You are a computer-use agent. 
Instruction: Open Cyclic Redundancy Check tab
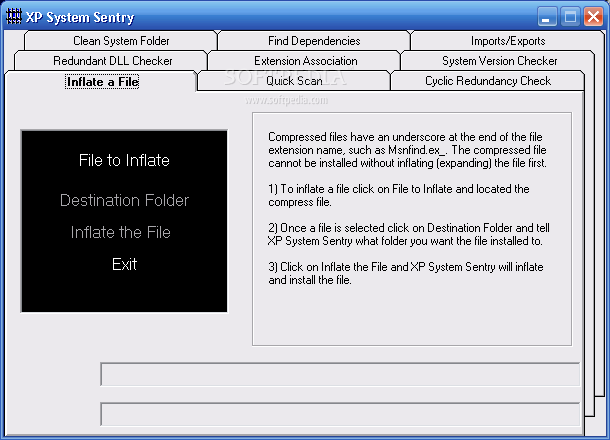pos(488,81)
